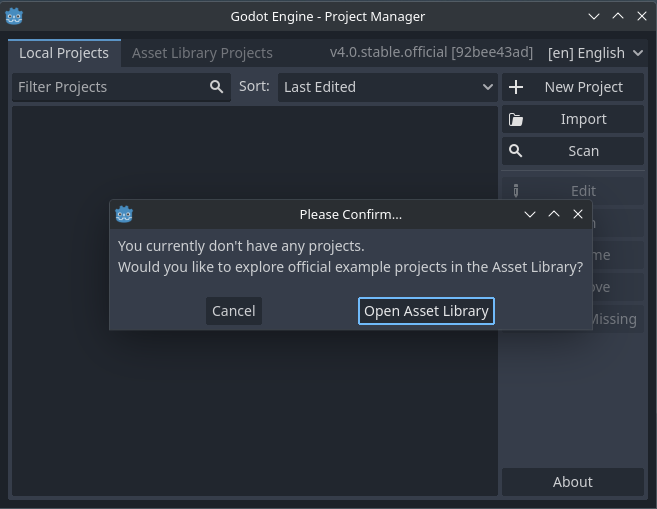Click the About button
This screenshot has width=657, height=509.
pos(573,482)
